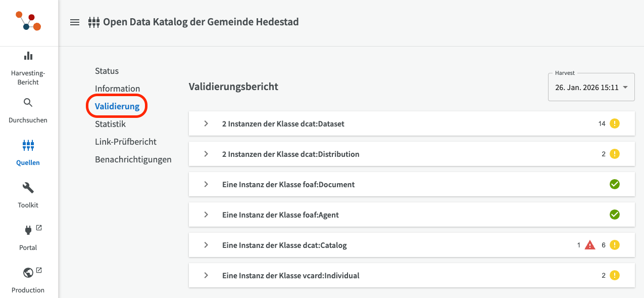The width and height of the screenshot is (644, 298).
Task: Click the green checkmark for foaf:Document
Action: [614, 185]
